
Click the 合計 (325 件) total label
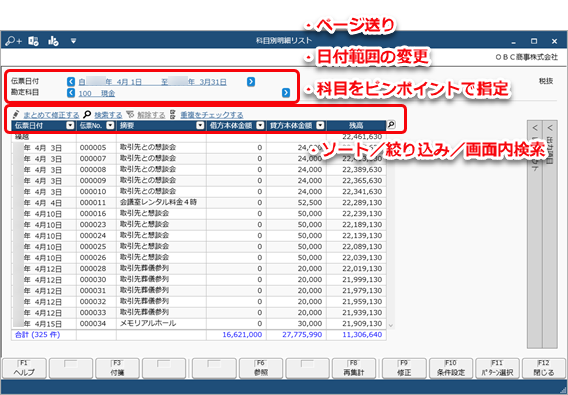37,335
